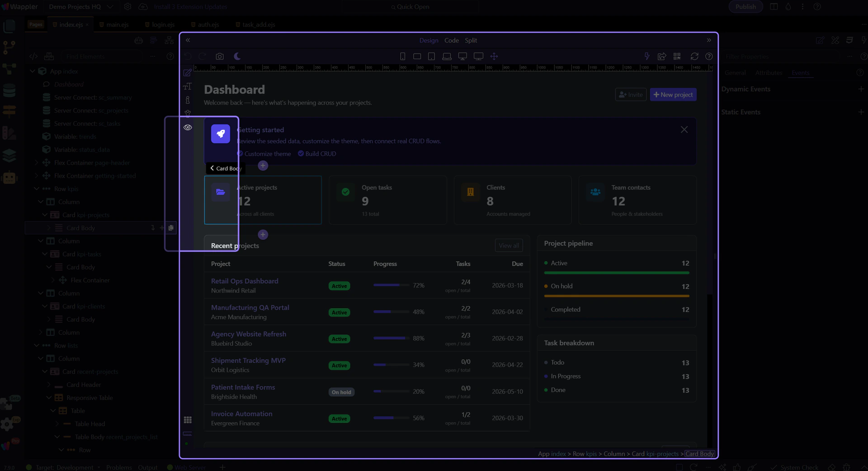Open the Retail Ops Dashboard link
The image size is (868, 471).
pyautogui.click(x=245, y=281)
